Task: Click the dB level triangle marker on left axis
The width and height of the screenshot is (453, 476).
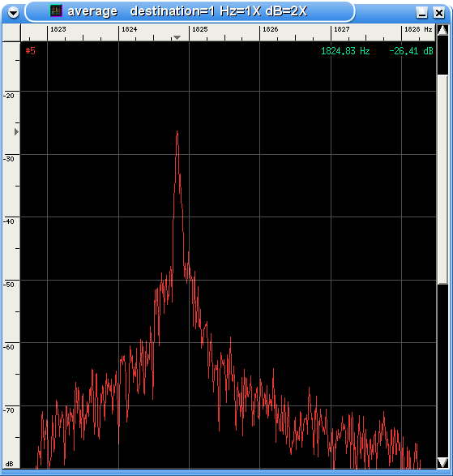Action: point(16,131)
